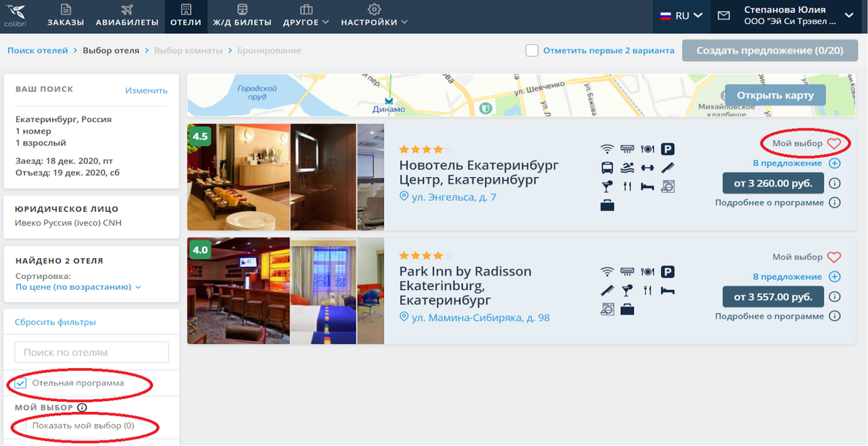Click Изменить search link
Screen dimensions: 868x446
pos(146,90)
